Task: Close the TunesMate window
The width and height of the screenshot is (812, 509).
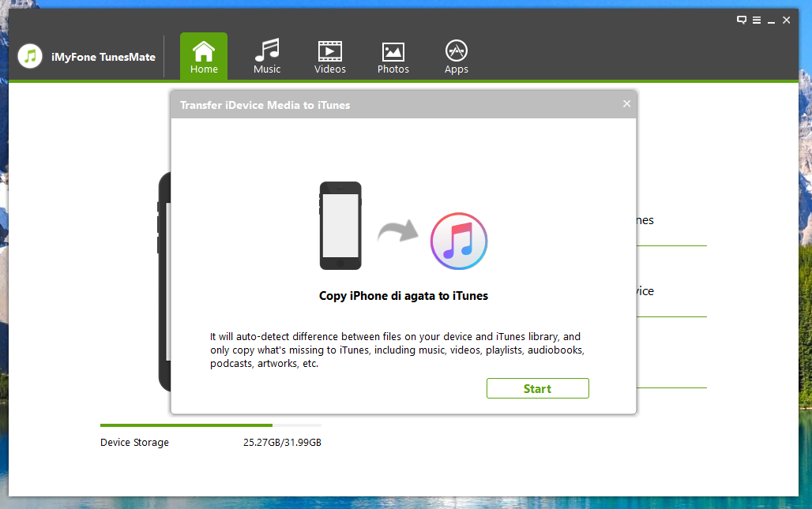Action: pyautogui.click(x=786, y=21)
